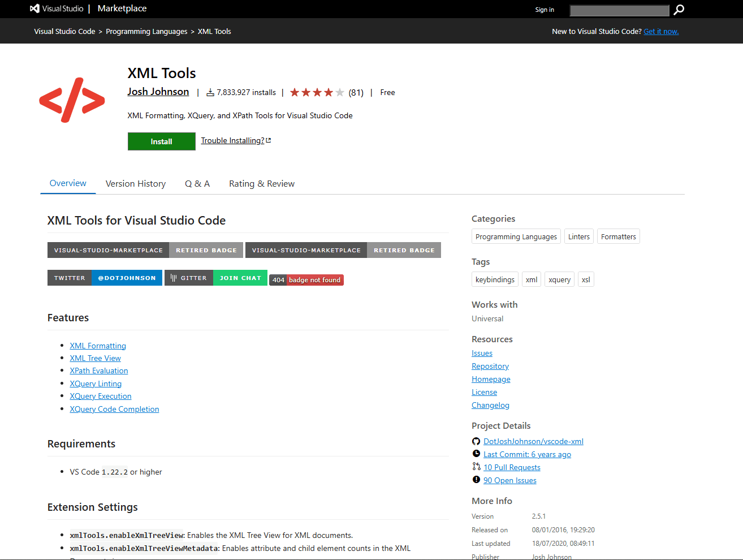Click Marketplace in the header

[122, 8]
